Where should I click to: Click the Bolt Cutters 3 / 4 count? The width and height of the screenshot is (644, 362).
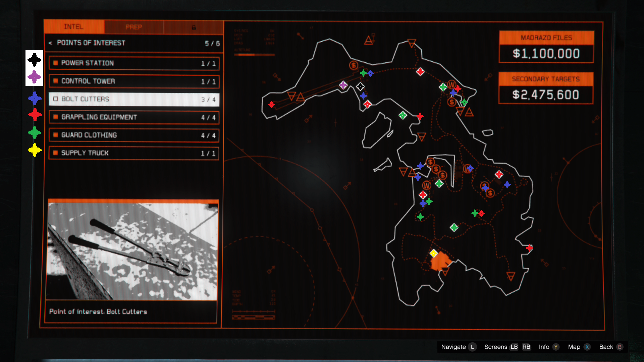tap(208, 100)
